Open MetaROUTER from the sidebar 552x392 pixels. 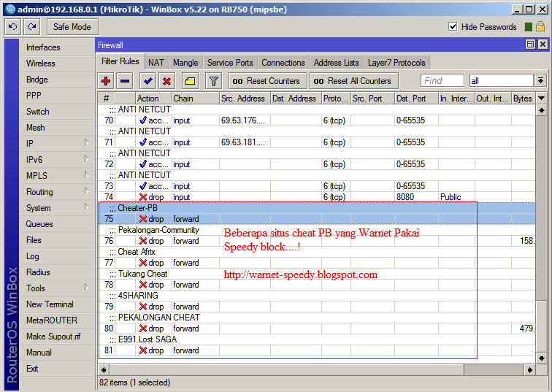(57, 320)
